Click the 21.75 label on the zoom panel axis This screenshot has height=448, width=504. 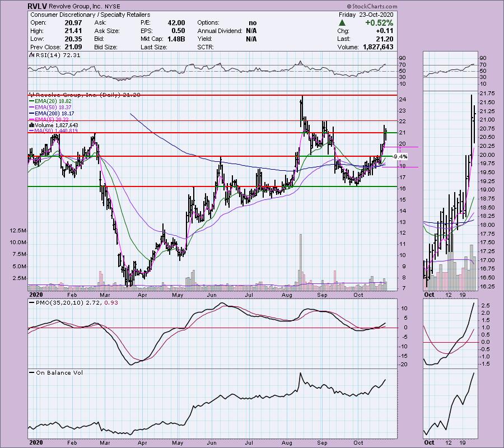pyautogui.click(x=487, y=94)
